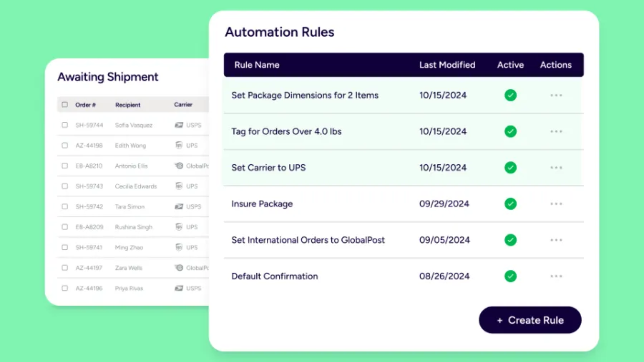Sort Awaiting Shipment by Carrier column
This screenshot has width=644, height=362.
point(183,105)
